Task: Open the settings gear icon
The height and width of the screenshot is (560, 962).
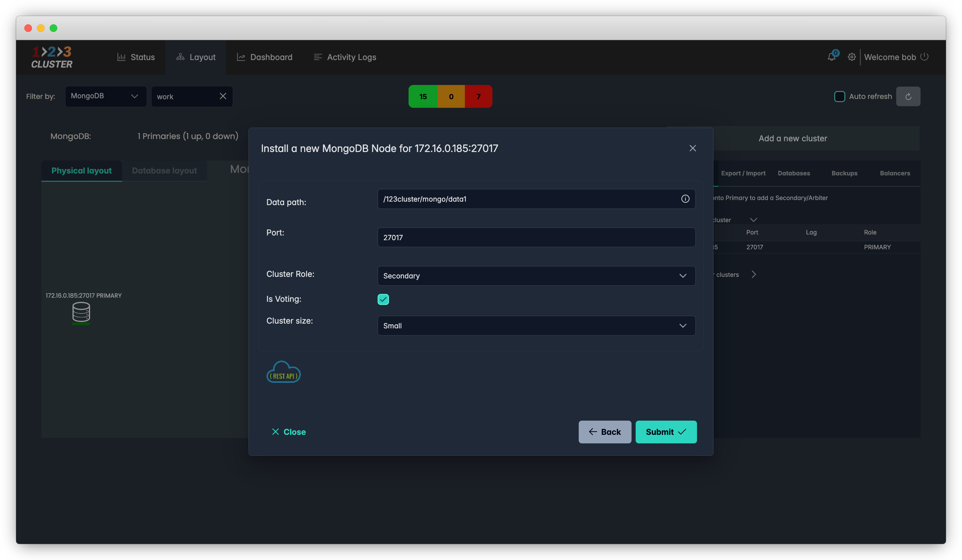Action: pos(851,57)
